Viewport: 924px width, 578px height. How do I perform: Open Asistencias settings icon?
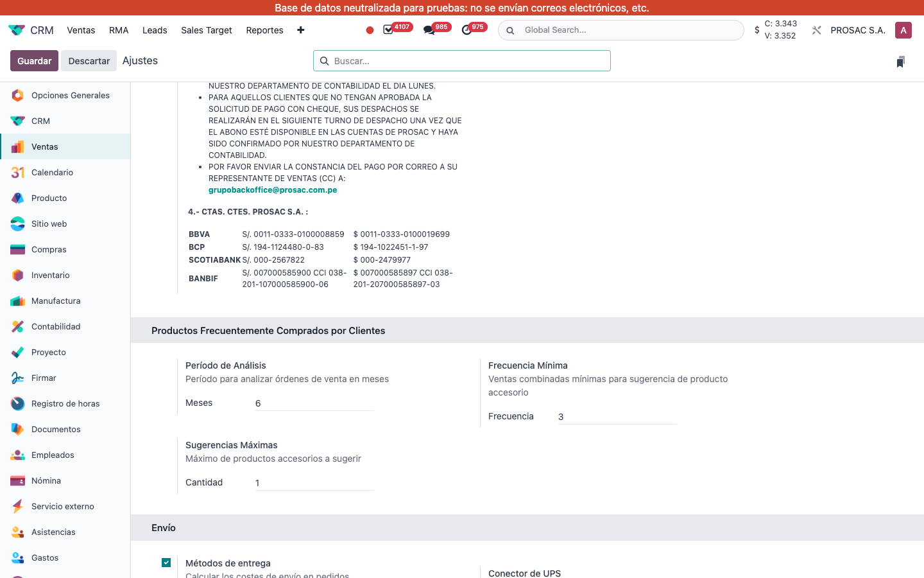click(18, 532)
